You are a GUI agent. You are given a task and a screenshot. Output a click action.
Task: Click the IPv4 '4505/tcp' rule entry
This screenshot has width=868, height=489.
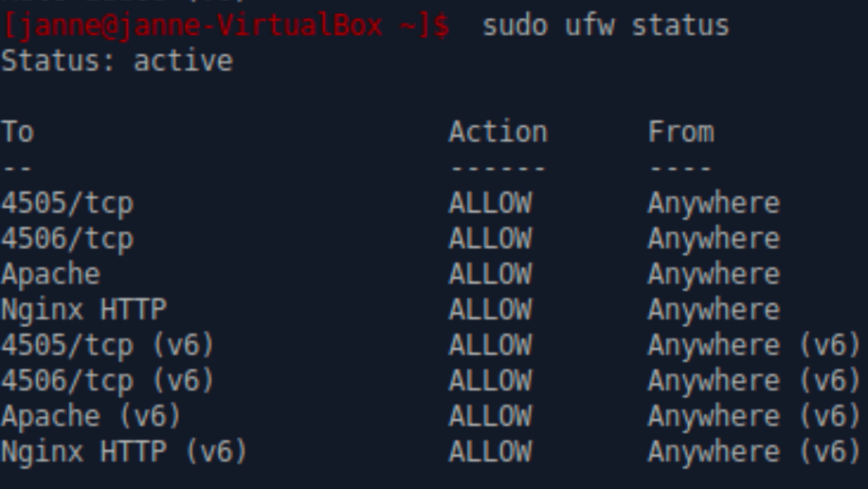click(67, 203)
